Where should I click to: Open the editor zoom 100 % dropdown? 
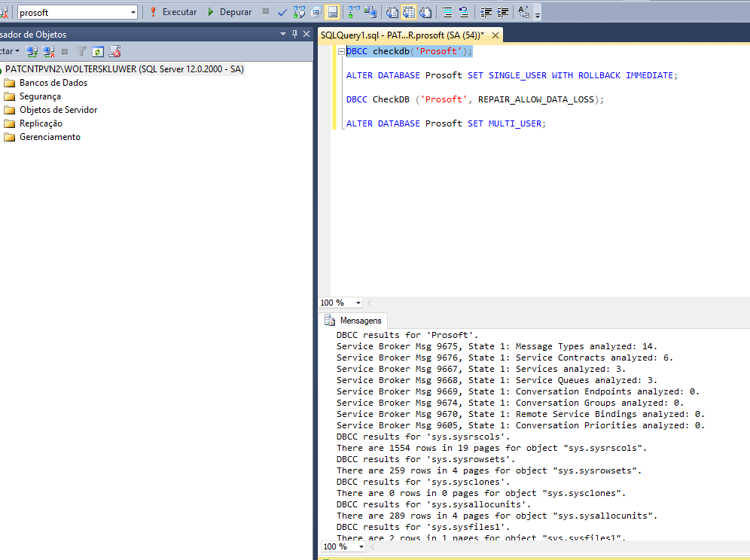tap(358, 303)
